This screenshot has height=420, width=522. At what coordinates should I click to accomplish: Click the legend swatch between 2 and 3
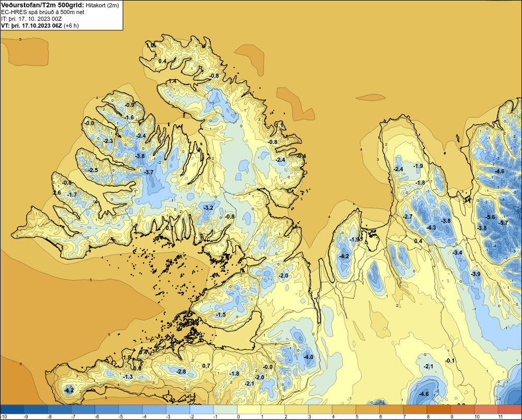point(296,409)
